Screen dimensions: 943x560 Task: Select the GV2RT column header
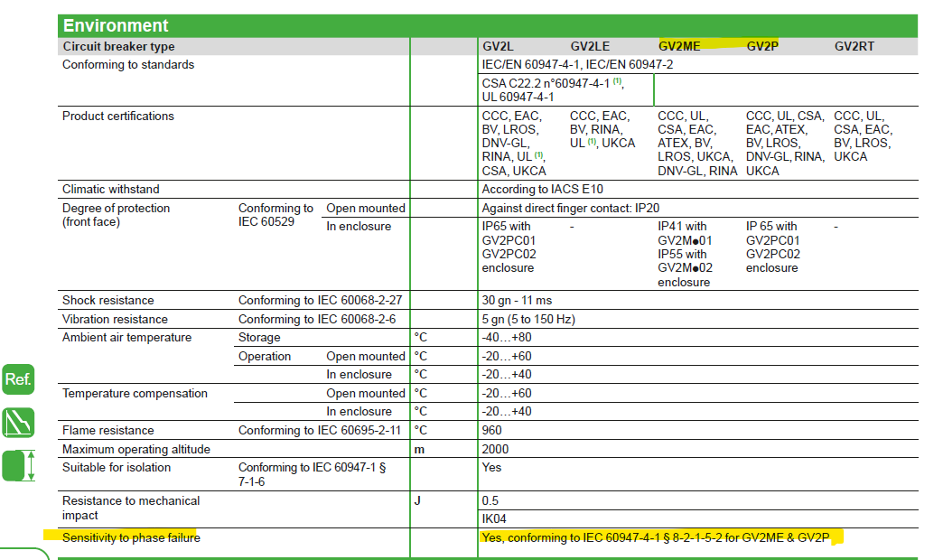854,46
